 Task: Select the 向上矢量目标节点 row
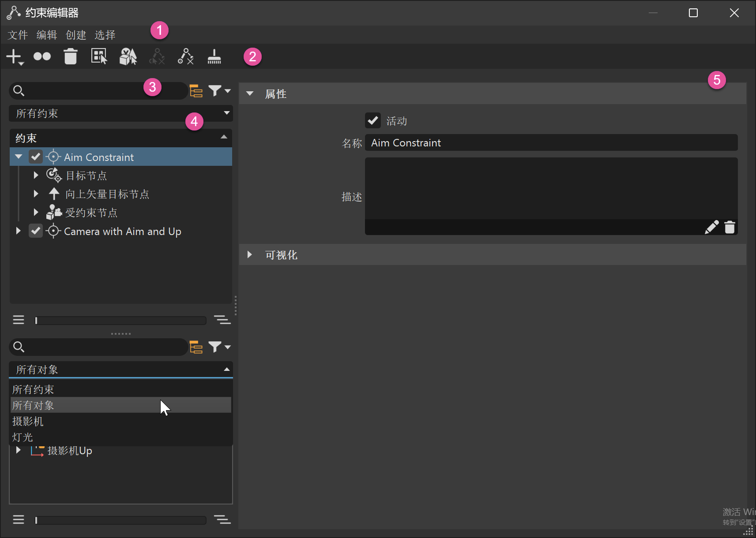121,194
